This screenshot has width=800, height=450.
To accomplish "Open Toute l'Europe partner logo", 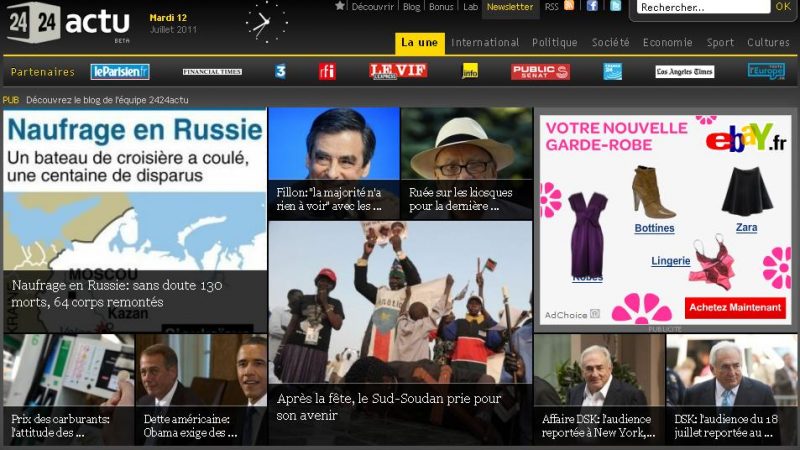I will (766, 71).
